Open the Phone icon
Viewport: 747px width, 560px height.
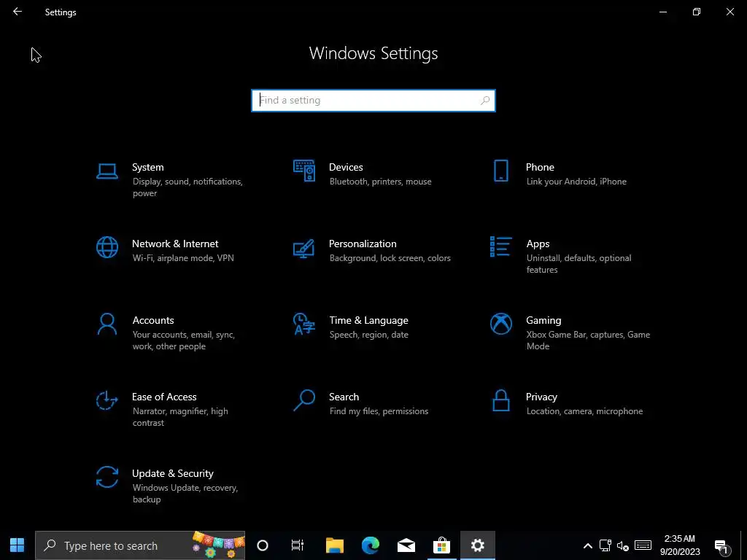point(501,171)
